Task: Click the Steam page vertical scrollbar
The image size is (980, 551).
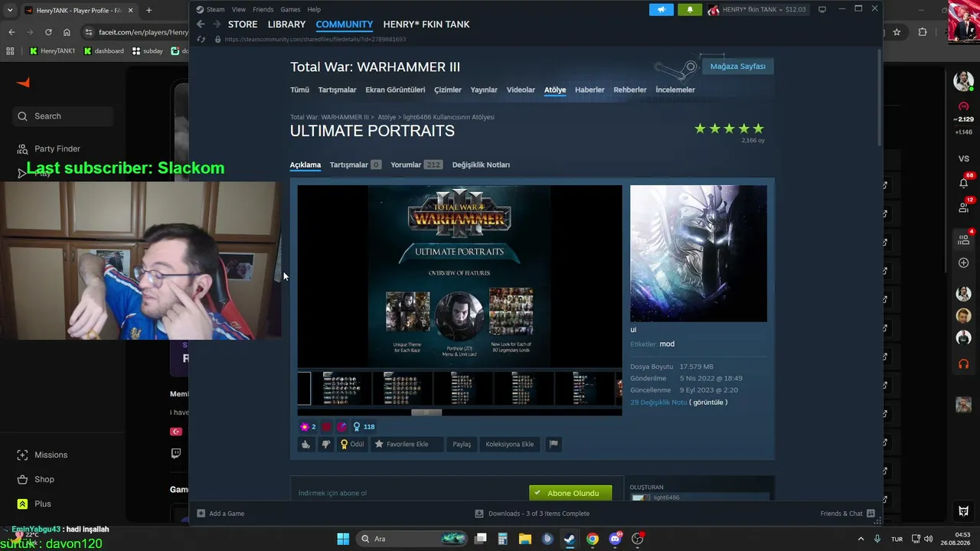Action: 880,96
